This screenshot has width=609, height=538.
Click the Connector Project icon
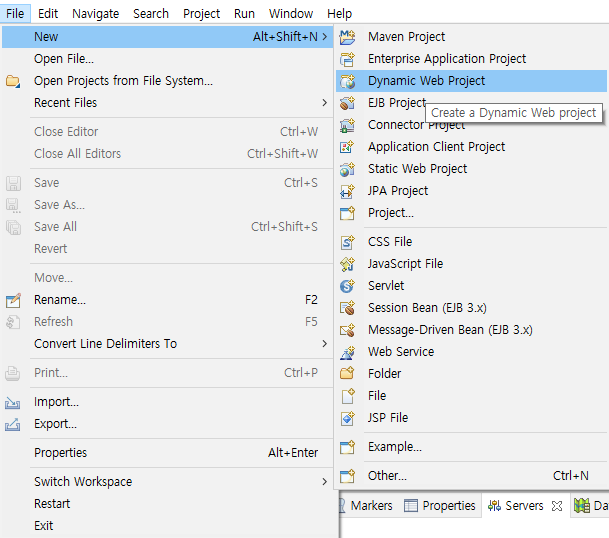[347, 125]
